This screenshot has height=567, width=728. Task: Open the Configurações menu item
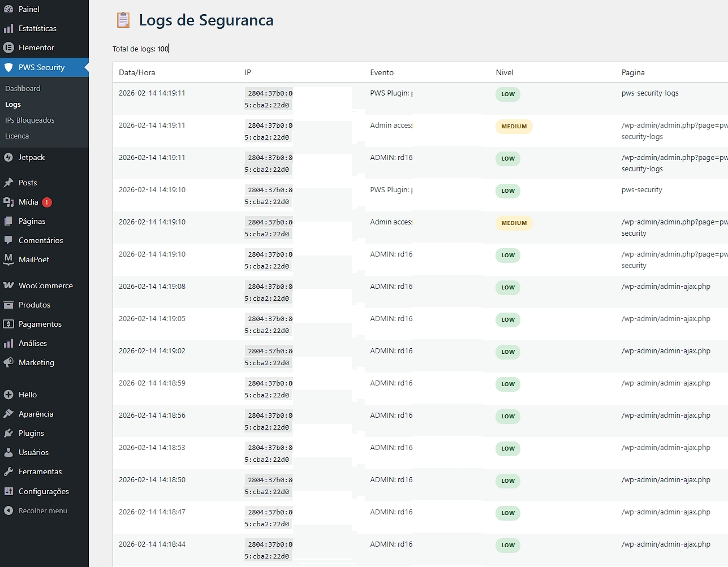coord(44,491)
